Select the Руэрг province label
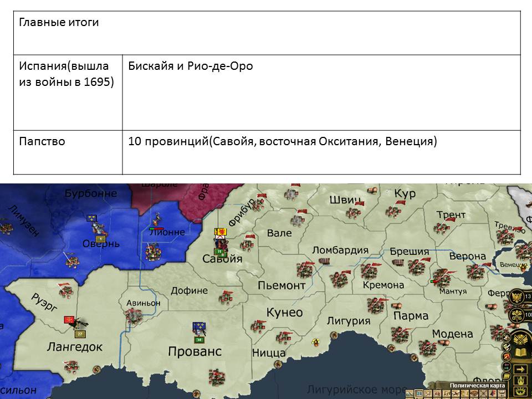The image size is (532, 399). [x=45, y=303]
